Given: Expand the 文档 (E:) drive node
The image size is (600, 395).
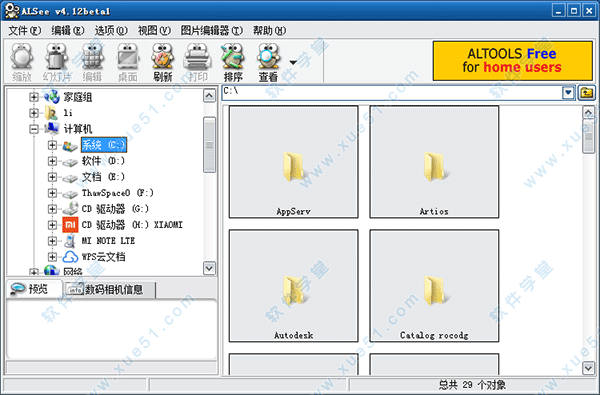Looking at the screenshot, I should (52, 177).
